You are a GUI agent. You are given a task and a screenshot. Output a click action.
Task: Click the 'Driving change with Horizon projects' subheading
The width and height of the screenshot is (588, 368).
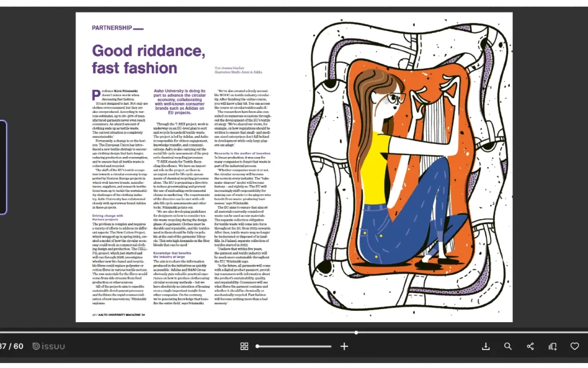click(108, 218)
